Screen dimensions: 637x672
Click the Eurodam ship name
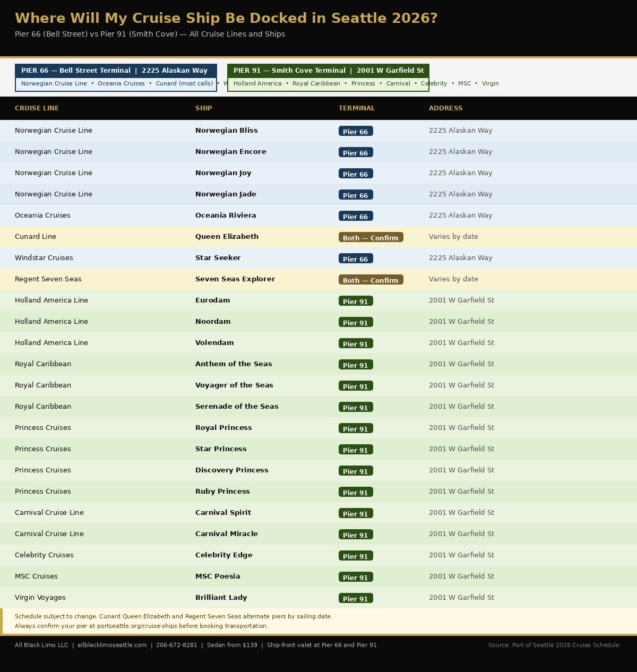tap(213, 300)
